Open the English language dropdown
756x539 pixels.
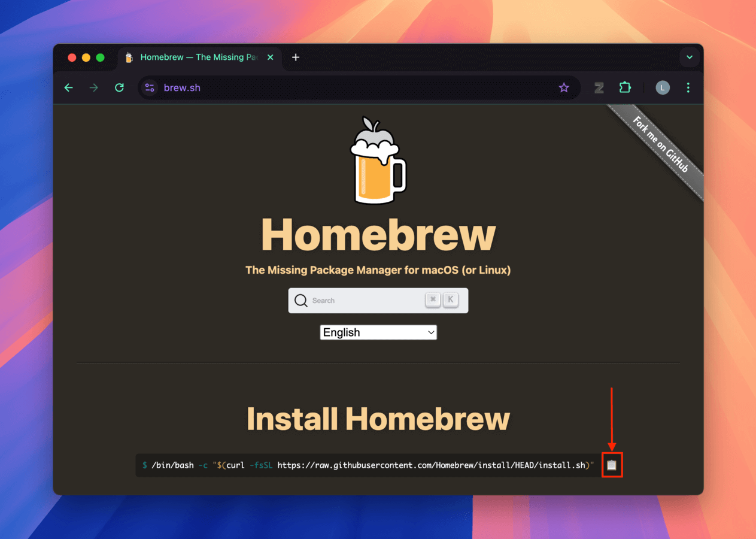tap(378, 332)
